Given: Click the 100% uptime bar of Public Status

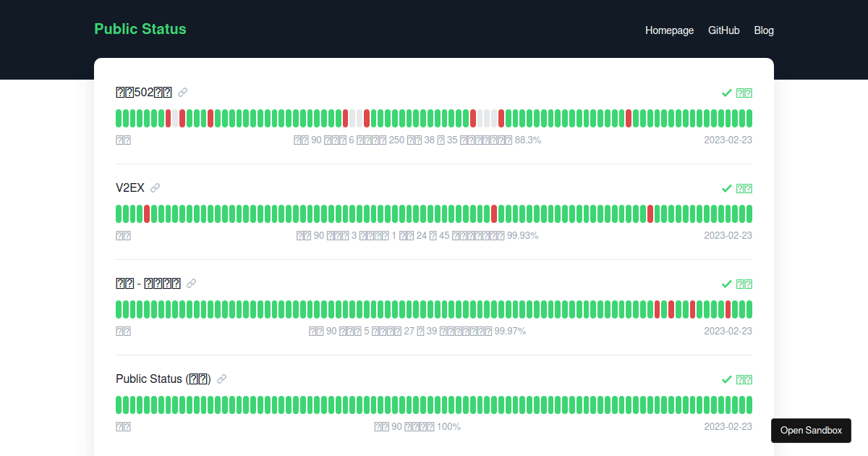Looking at the screenshot, I should tap(434, 404).
